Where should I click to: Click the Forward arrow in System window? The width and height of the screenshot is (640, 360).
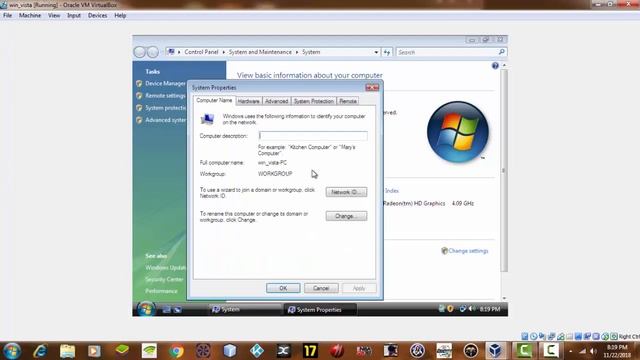click(153, 52)
